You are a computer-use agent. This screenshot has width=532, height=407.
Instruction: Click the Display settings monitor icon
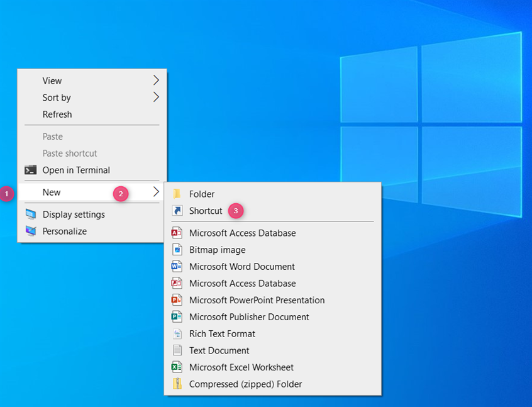click(30, 214)
